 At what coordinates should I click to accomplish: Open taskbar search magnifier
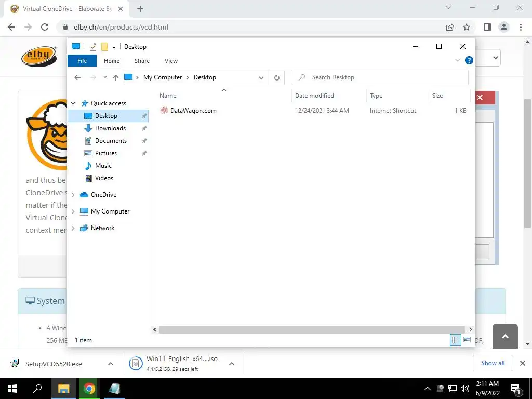pyautogui.click(x=37, y=388)
